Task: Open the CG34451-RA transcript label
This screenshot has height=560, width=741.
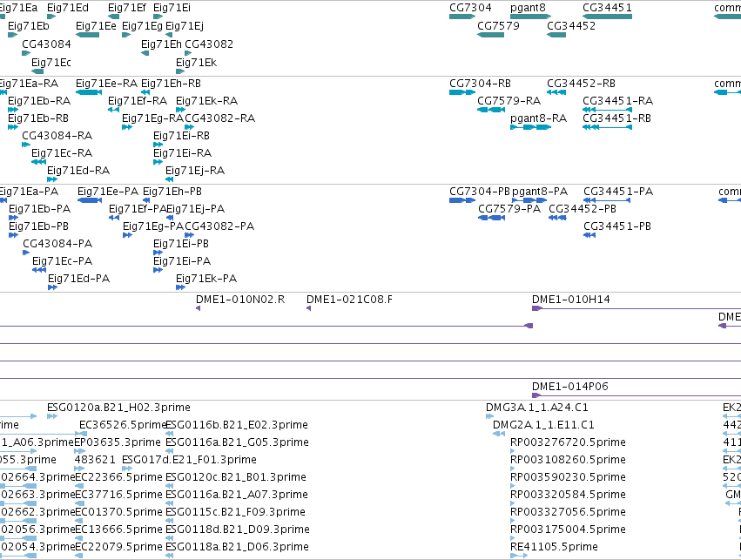Action: tap(617, 101)
